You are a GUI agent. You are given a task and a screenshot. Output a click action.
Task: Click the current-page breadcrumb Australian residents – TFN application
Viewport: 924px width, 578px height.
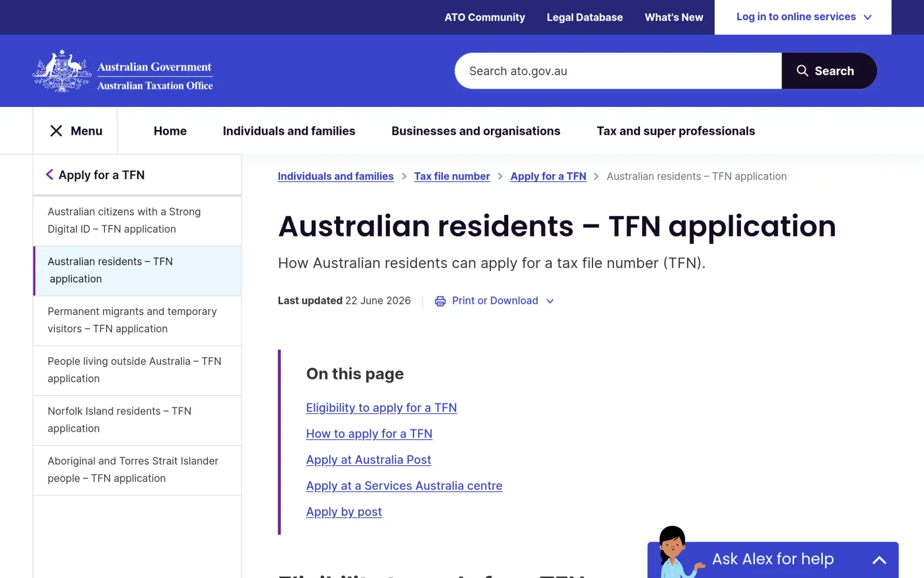pos(696,176)
